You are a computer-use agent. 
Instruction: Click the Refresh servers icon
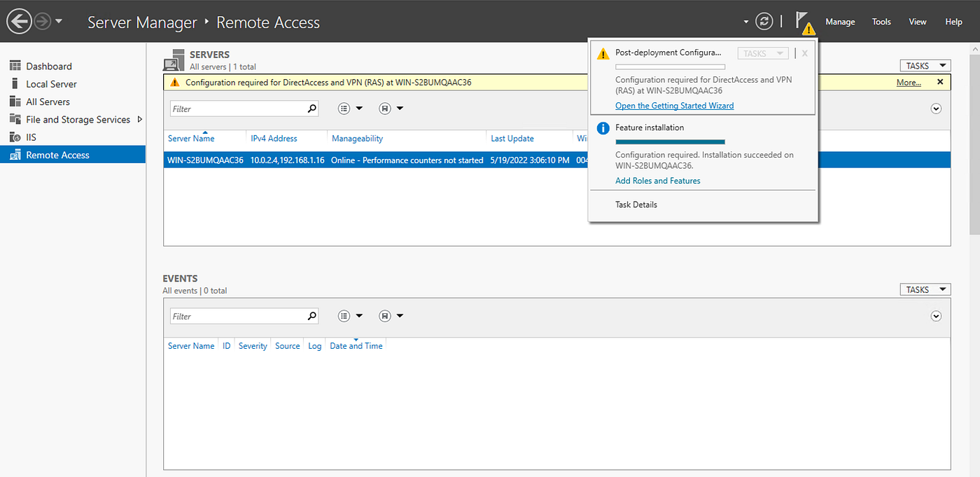point(764,21)
